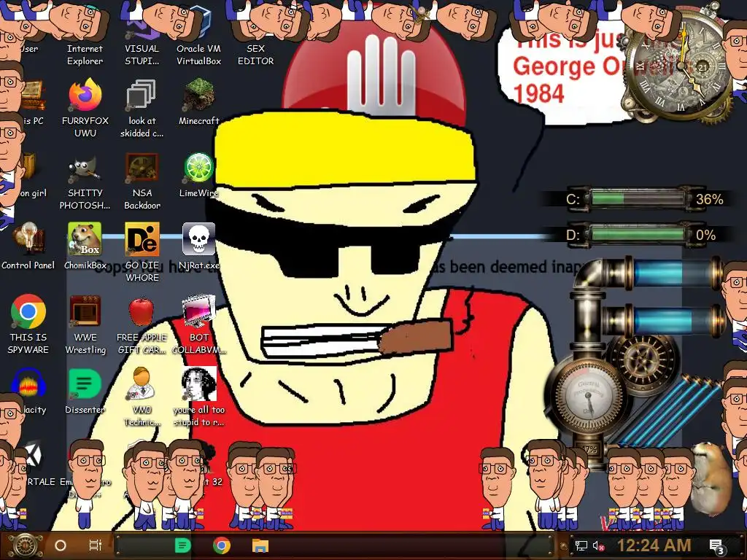Click the Cortana circle taskbar button
This screenshot has height=560, width=747.
(61, 545)
